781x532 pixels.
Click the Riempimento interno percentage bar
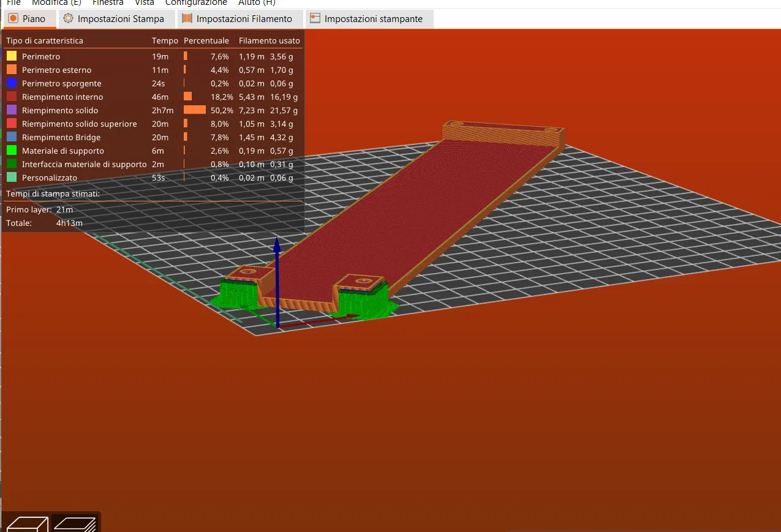pyautogui.click(x=187, y=97)
